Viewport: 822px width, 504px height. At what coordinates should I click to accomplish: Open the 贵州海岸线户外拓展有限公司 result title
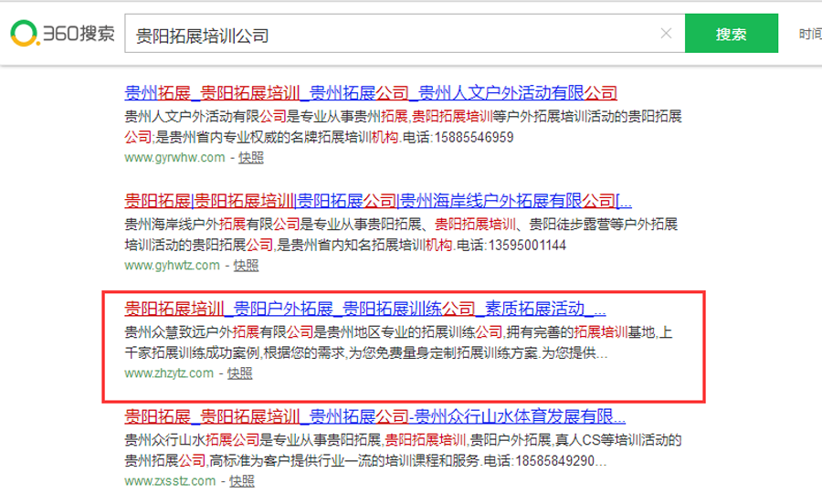[378, 201]
